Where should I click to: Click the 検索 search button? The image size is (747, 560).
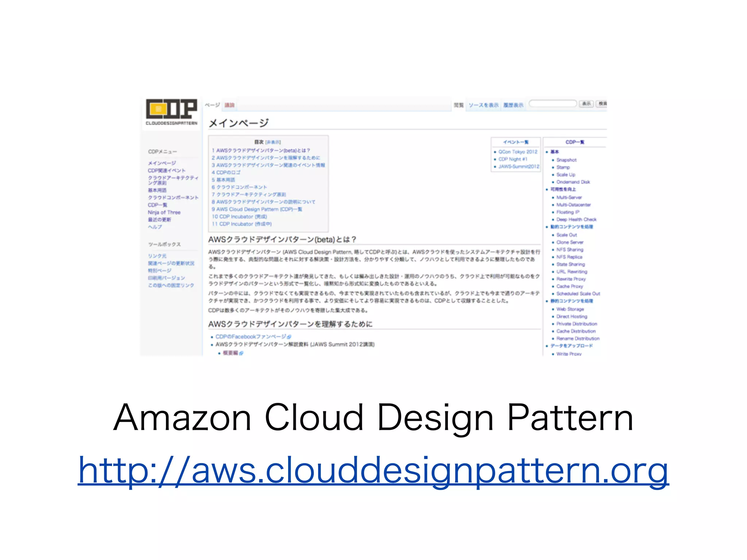coord(602,104)
